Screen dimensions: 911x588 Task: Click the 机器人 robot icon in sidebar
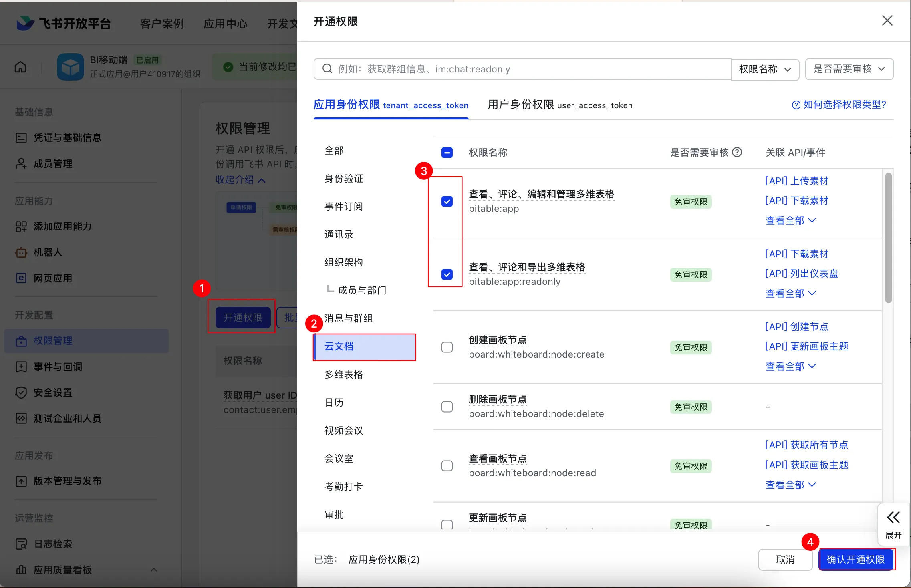[21, 252]
